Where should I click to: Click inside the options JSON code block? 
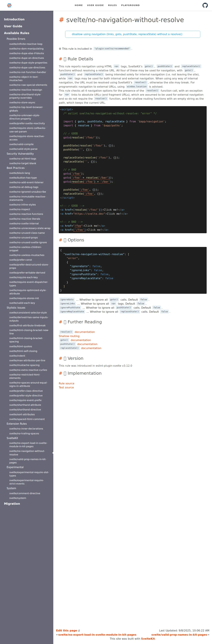click(x=133, y=270)
